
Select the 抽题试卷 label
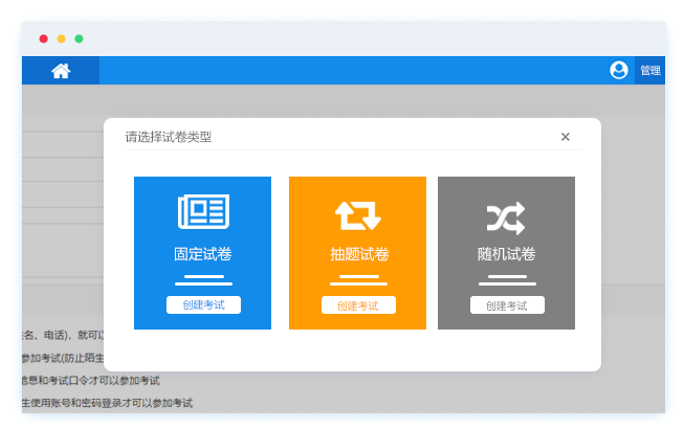[358, 254]
